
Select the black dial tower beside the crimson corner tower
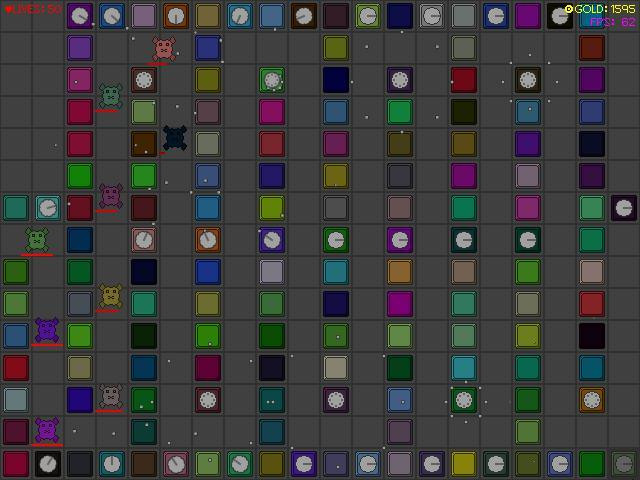pyautogui.click(x=48, y=464)
